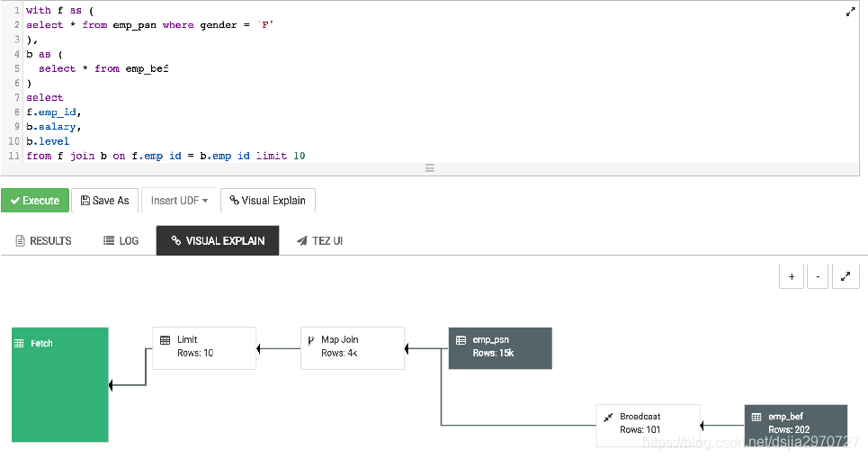Click the emp_psn table icon
The width and height of the screenshot is (868, 459).
(461, 340)
